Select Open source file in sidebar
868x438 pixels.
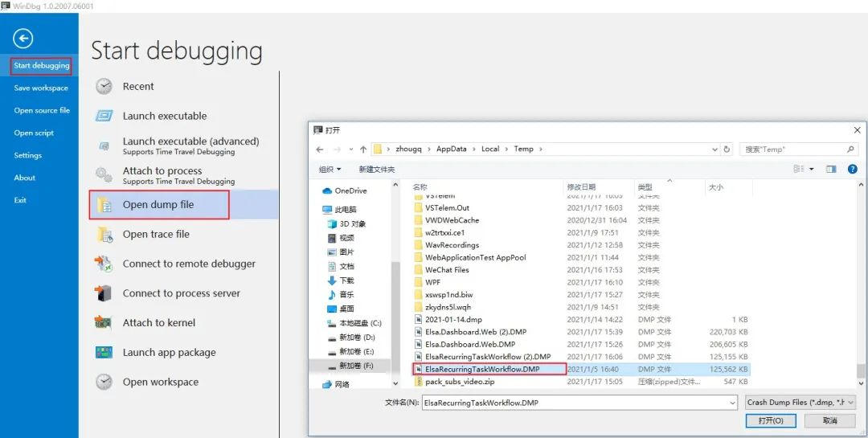[42, 110]
